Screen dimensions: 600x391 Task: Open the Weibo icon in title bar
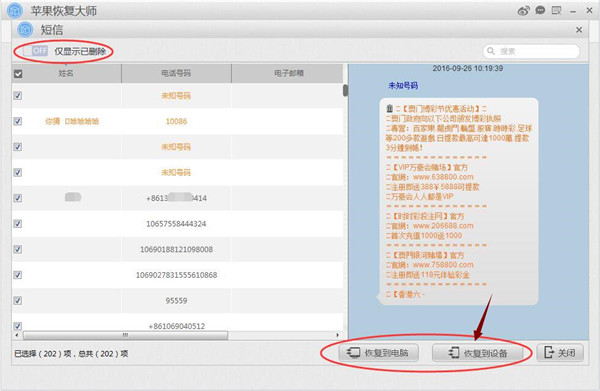tap(523, 11)
